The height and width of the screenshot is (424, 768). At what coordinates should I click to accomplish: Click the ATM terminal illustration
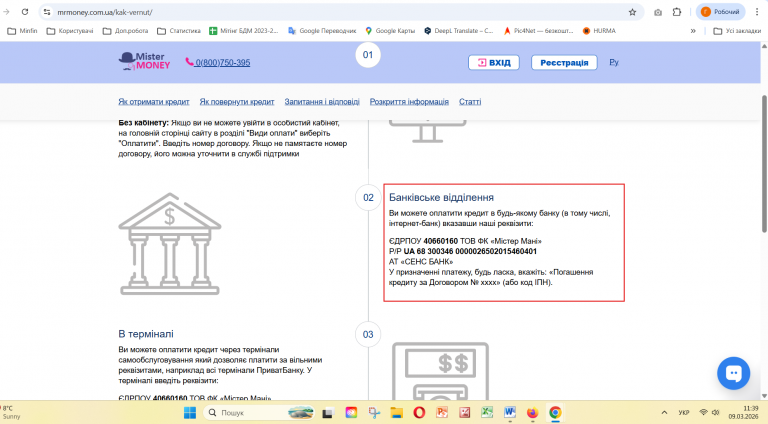coord(440,371)
